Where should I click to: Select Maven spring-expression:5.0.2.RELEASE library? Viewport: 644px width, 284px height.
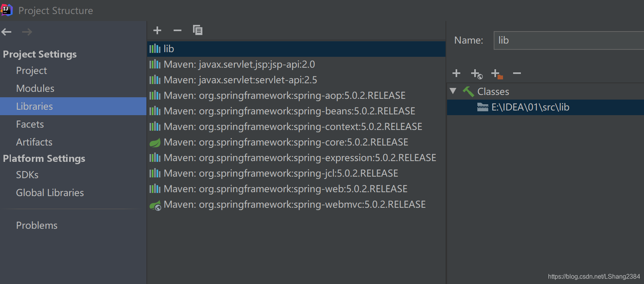click(x=296, y=158)
